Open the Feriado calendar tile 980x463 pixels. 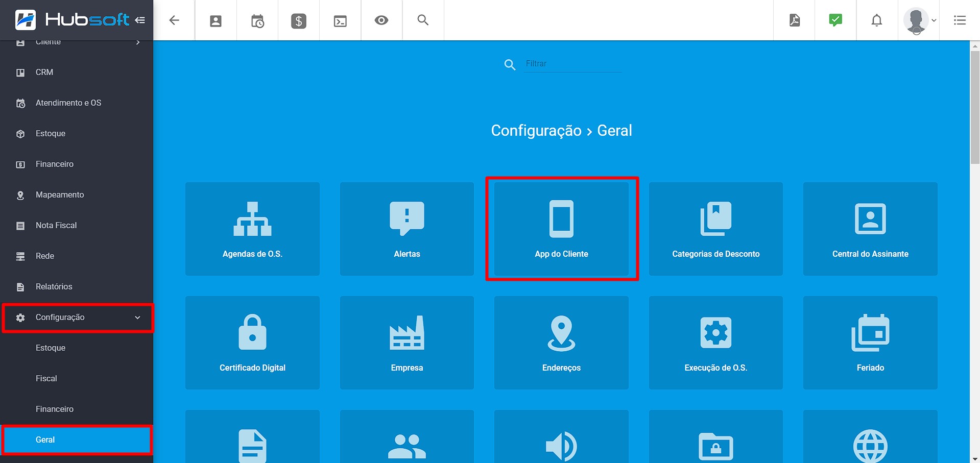(870, 343)
